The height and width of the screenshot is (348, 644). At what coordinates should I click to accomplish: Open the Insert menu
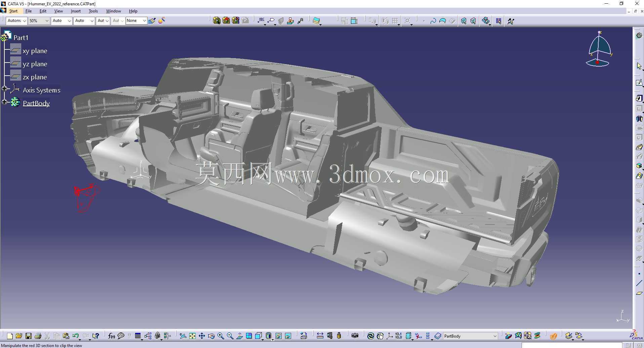[76, 11]
